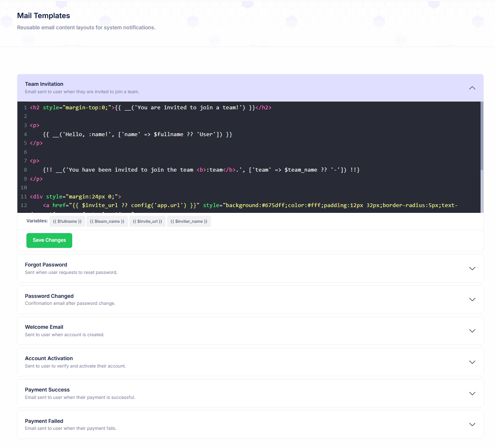This screenshot has width=495, height=448.
Task: Choose the {{ $inviter_name }} variable chip
Action: 189,222
